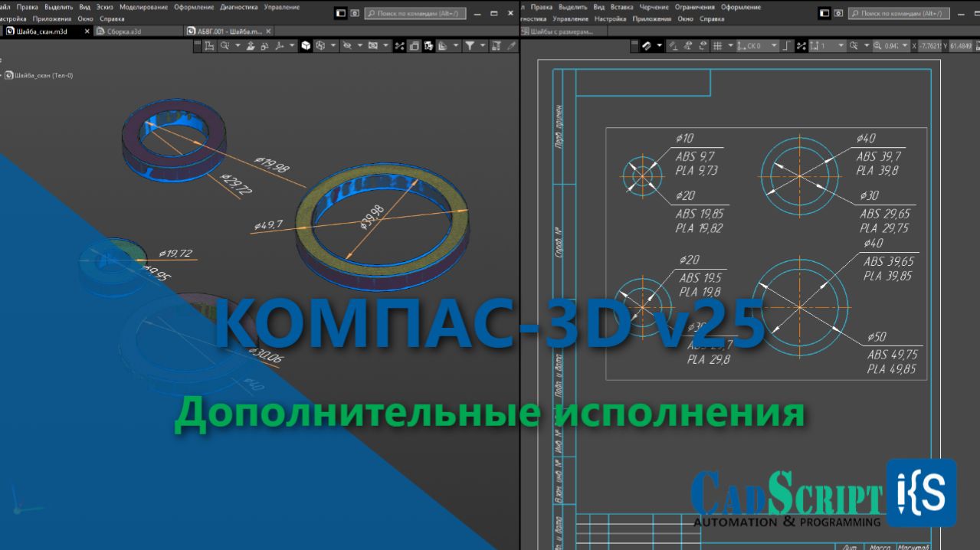Open the Диагностика menu in the left window
This screenshot has height=550, width=980.
240,7
